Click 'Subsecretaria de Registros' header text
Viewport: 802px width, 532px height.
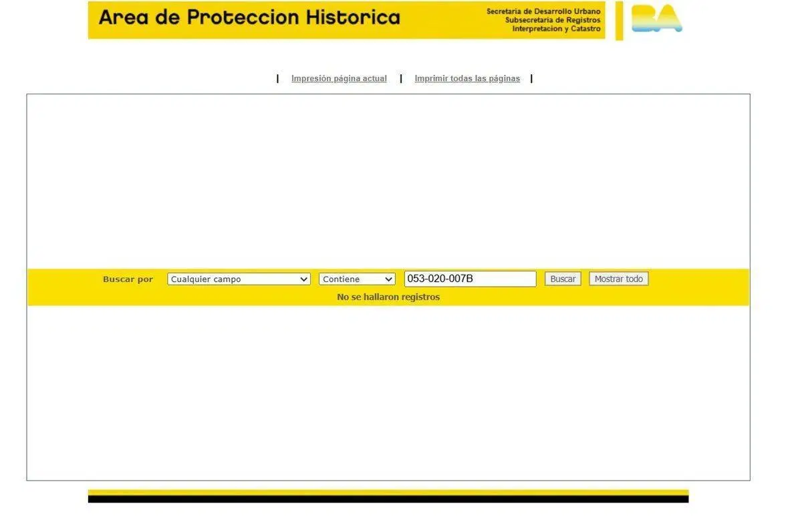(x=553, y=20)
